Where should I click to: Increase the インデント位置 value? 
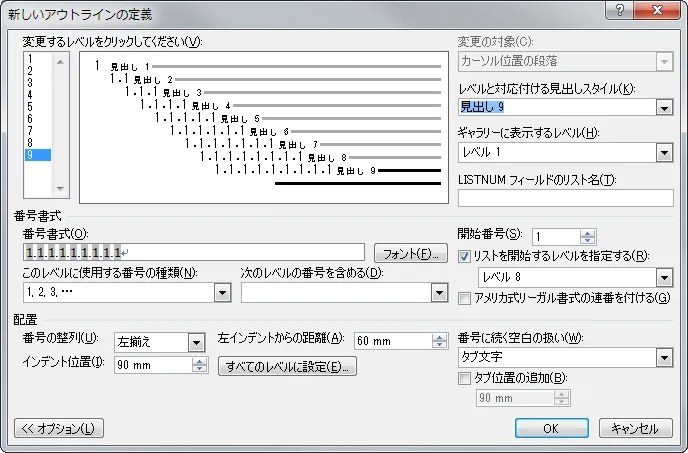tap(199, 361)
